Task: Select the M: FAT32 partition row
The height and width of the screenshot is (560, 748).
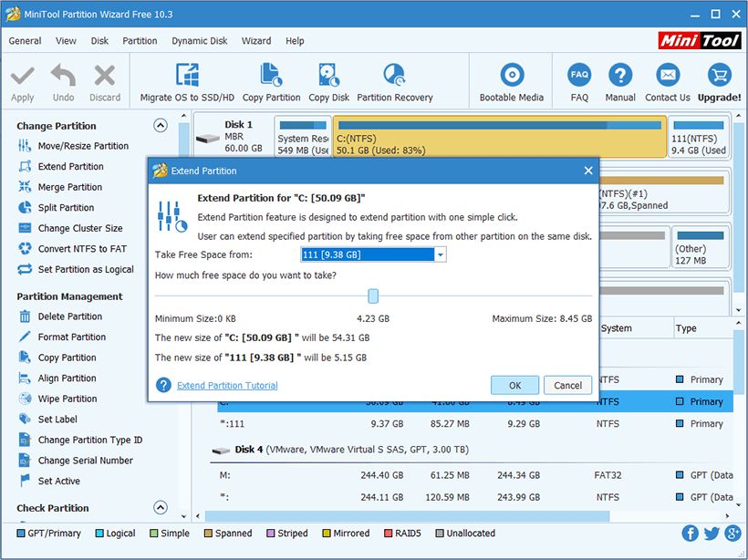Action: tap(475, 475)
